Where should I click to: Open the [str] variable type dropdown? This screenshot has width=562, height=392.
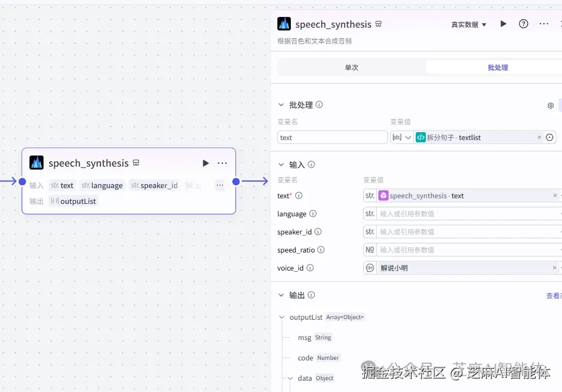[x=402, y=137]
